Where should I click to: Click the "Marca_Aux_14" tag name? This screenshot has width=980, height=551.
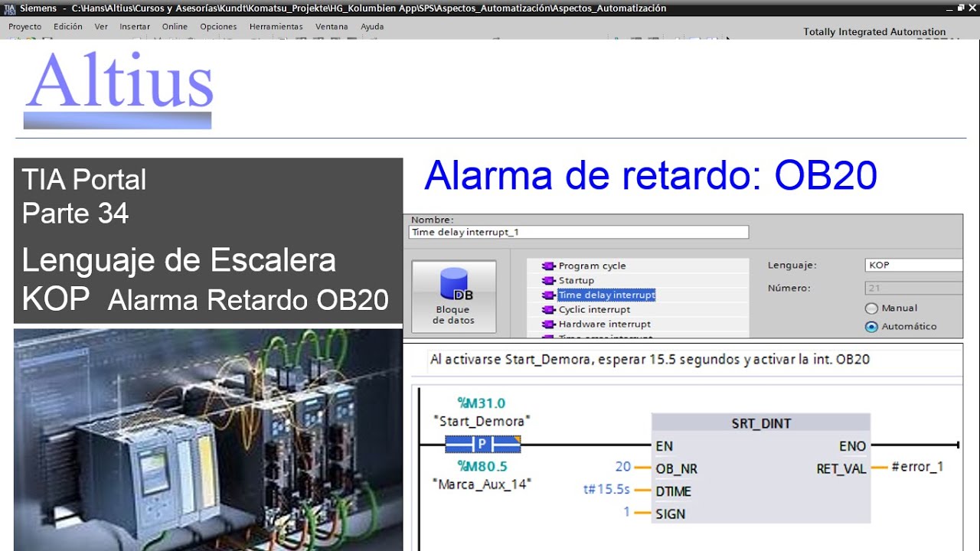(x=482, y=484)
